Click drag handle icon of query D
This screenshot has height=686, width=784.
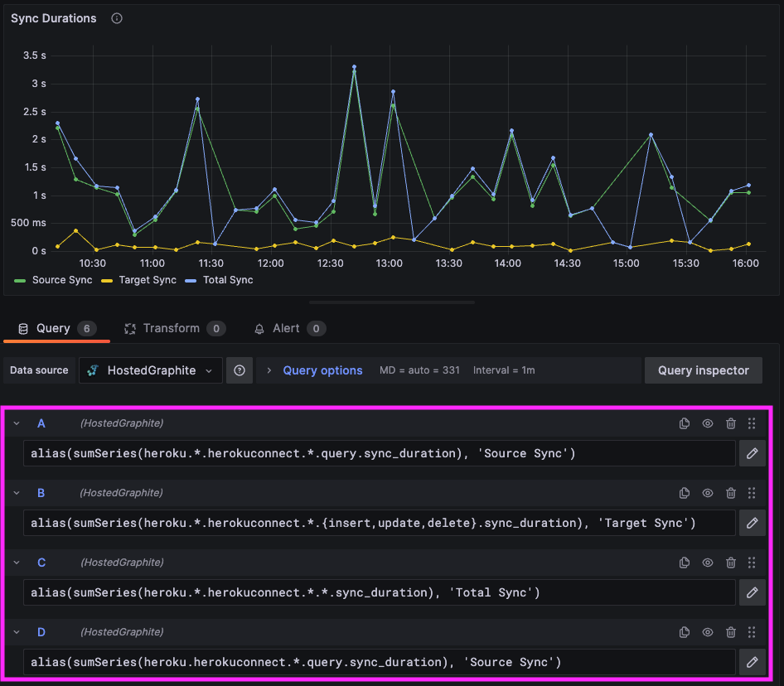click(752, 632)
